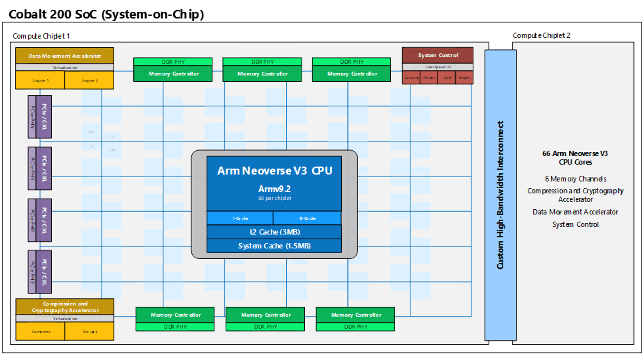
Task: Select the "Encrypt" yellow box
Action: [90, 331]
